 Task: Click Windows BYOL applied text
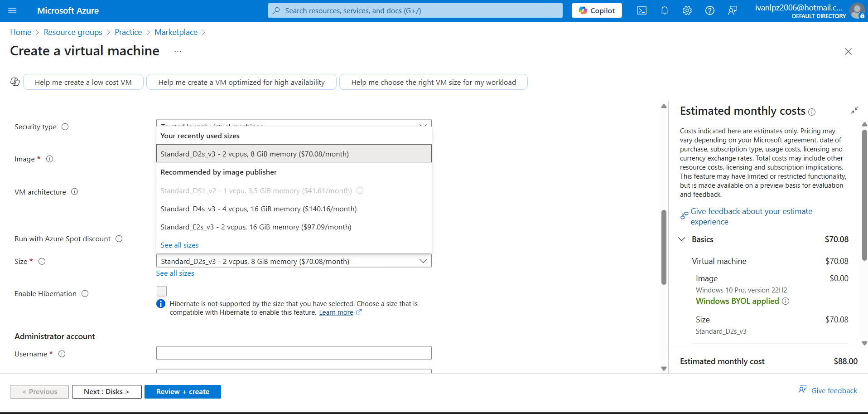tap(738, 301)
